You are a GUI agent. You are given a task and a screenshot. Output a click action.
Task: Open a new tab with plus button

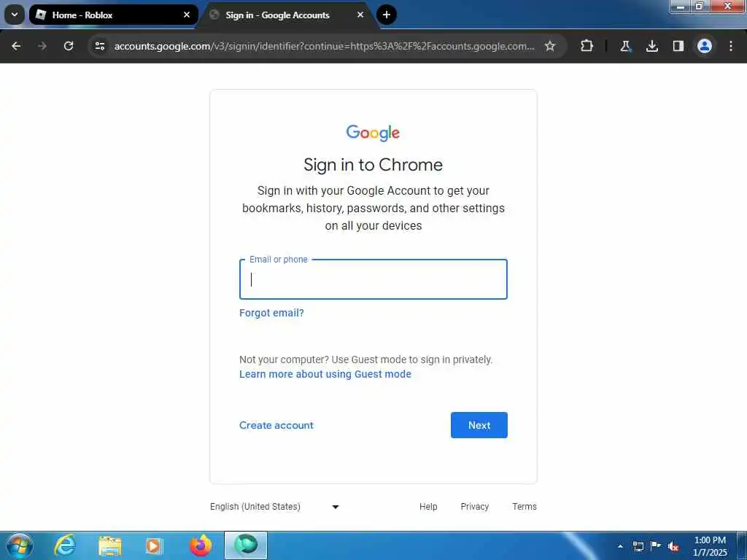pos(387,15)
